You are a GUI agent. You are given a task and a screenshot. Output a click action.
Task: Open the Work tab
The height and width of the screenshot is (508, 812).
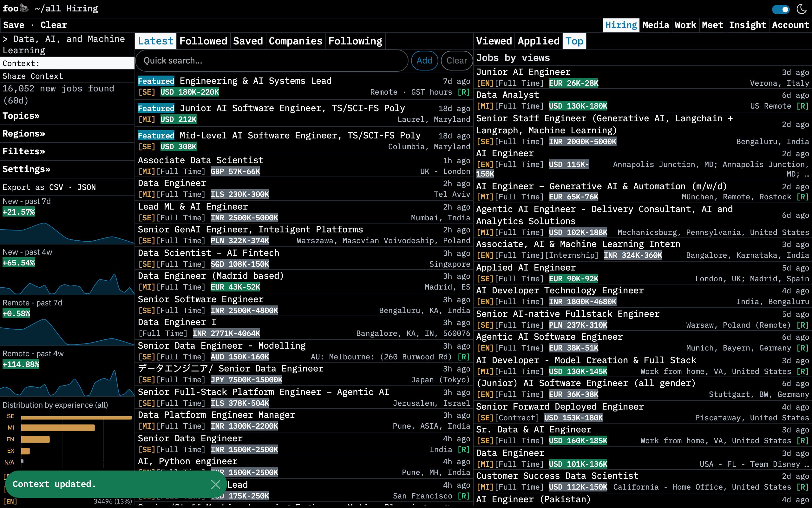click(685, 25)
